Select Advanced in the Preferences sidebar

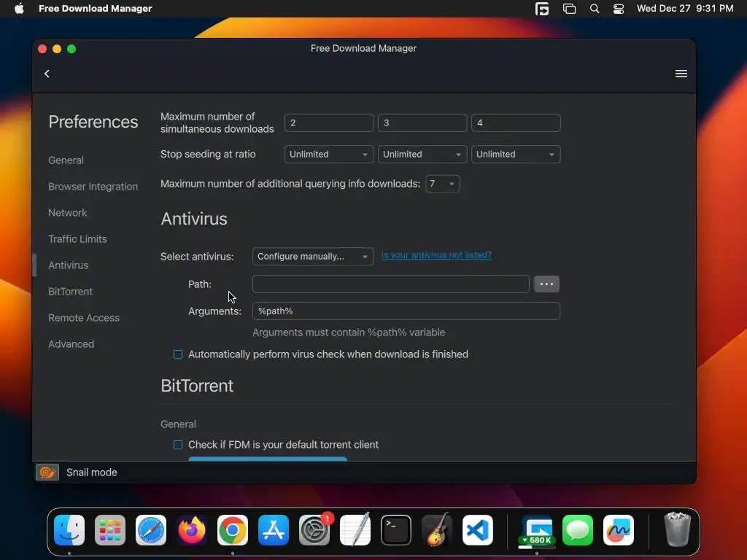pyautogui.click(x=71, y=344)
